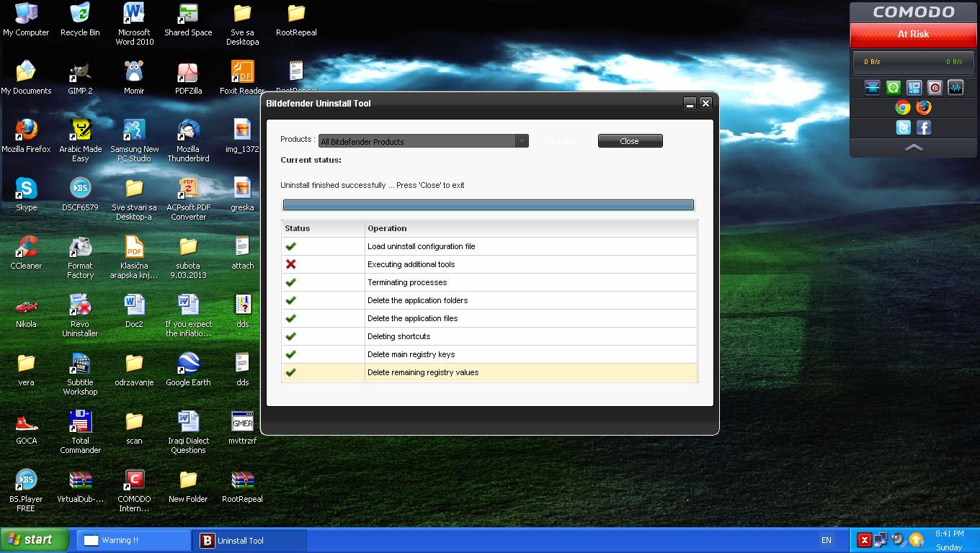The width and height of the screenshot is (980, 553).
Task: Select the Revo Uninstaller desktop shortcut
Action: [x=80, y=316]
